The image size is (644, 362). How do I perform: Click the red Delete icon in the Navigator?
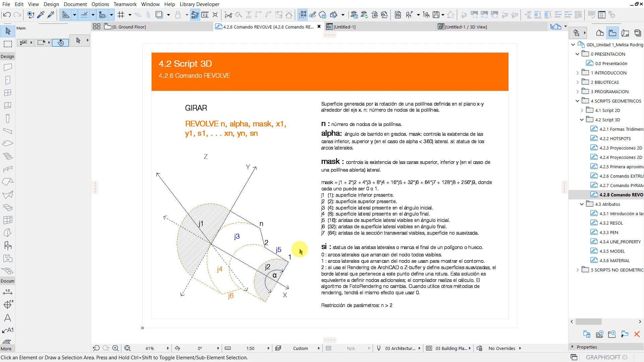[637, 334]
